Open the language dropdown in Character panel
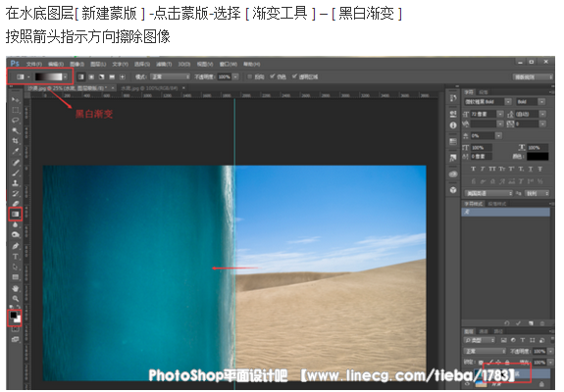 click(x=488, y=193)
